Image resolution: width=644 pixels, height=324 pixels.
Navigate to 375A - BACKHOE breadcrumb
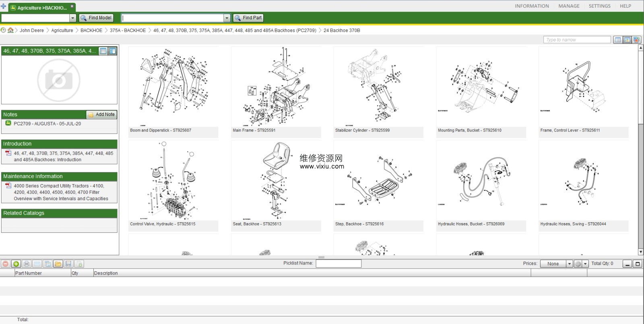coord(128,30)
